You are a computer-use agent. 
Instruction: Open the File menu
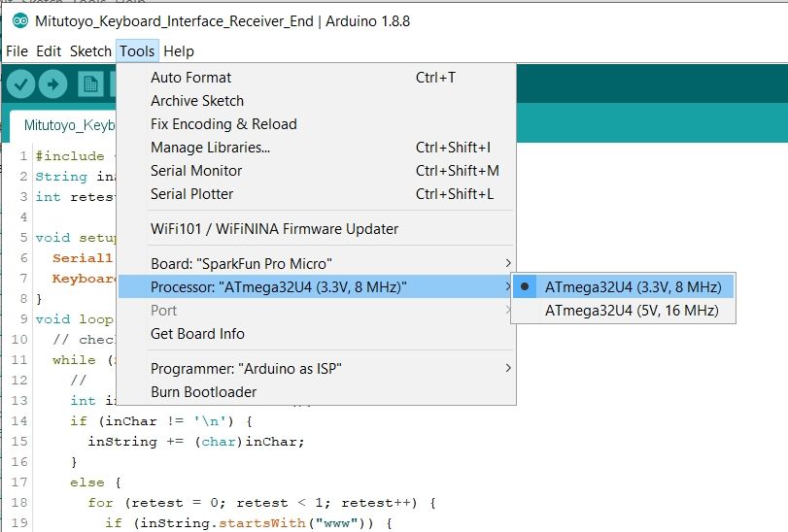coord(17,51)
